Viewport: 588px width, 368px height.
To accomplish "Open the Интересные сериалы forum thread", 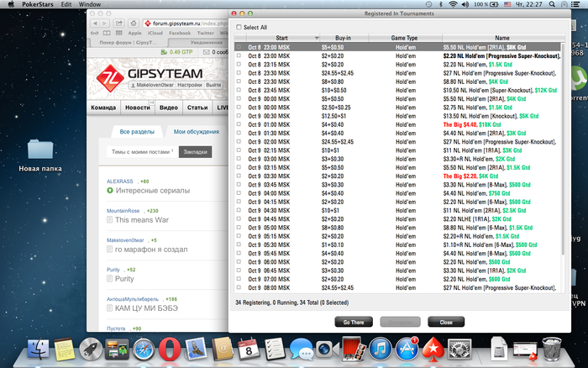I will [x=153, y=191].
